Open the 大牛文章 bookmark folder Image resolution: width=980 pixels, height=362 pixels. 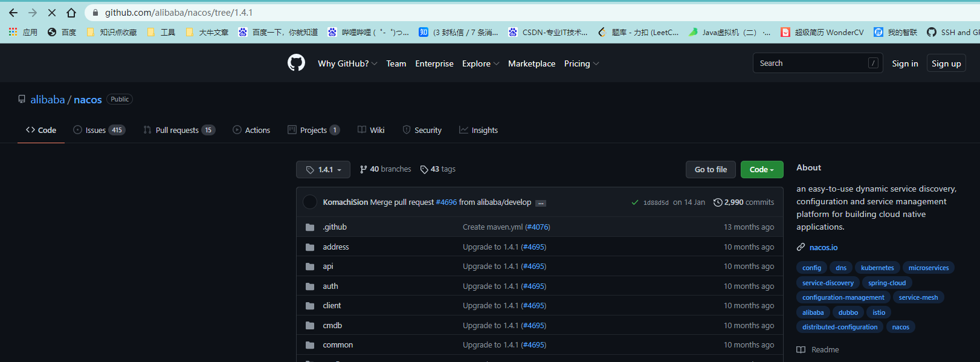tap(207, 32)
